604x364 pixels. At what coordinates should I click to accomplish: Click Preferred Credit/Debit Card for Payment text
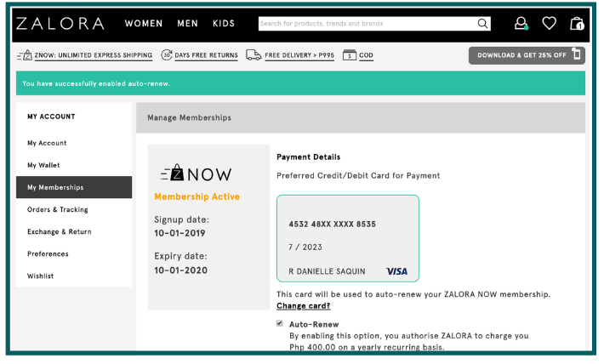click(358, 176)
